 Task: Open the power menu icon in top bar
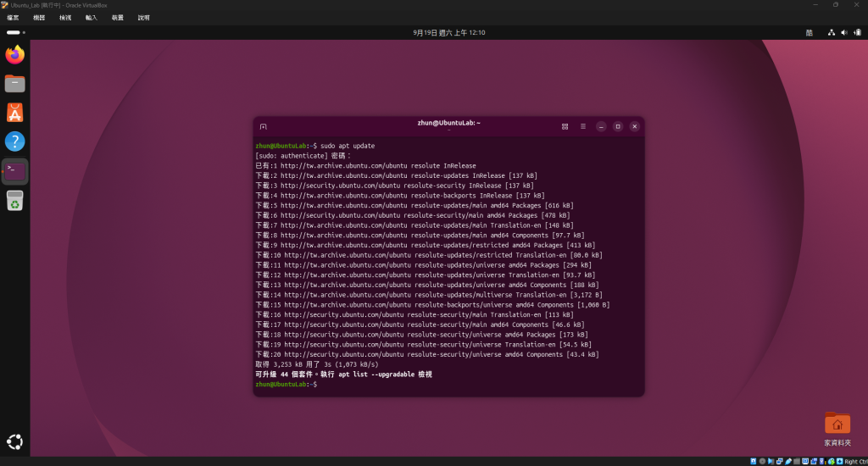tap(858, 33)
